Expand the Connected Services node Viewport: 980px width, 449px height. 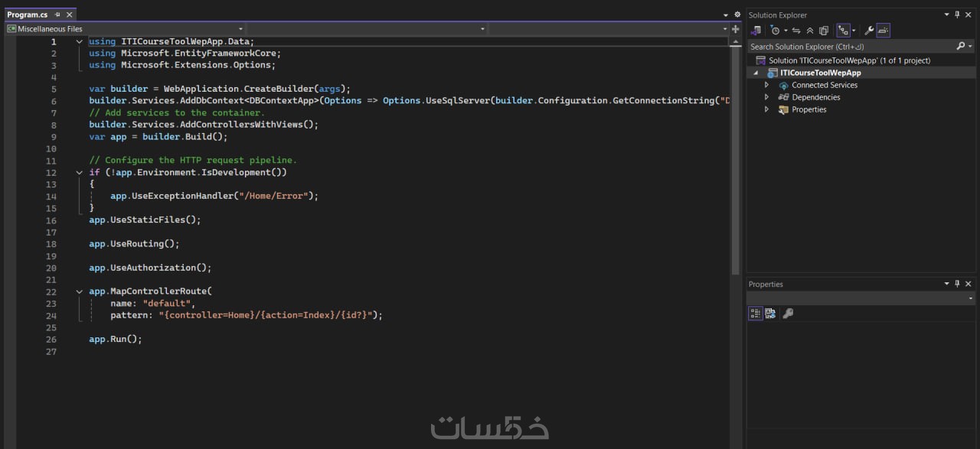767,85
